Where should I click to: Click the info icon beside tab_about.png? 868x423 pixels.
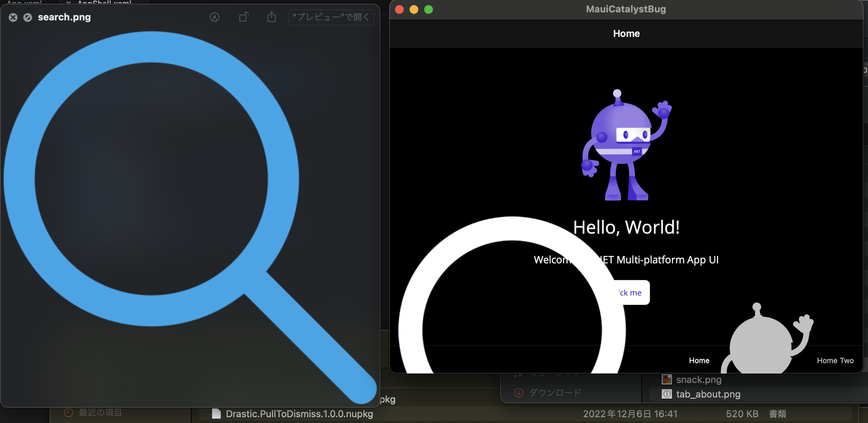(666, 394)
